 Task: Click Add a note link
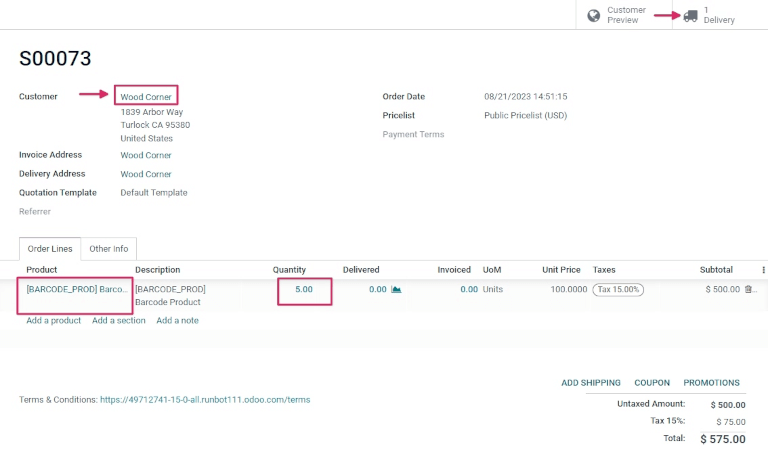(x=177, y=321)
